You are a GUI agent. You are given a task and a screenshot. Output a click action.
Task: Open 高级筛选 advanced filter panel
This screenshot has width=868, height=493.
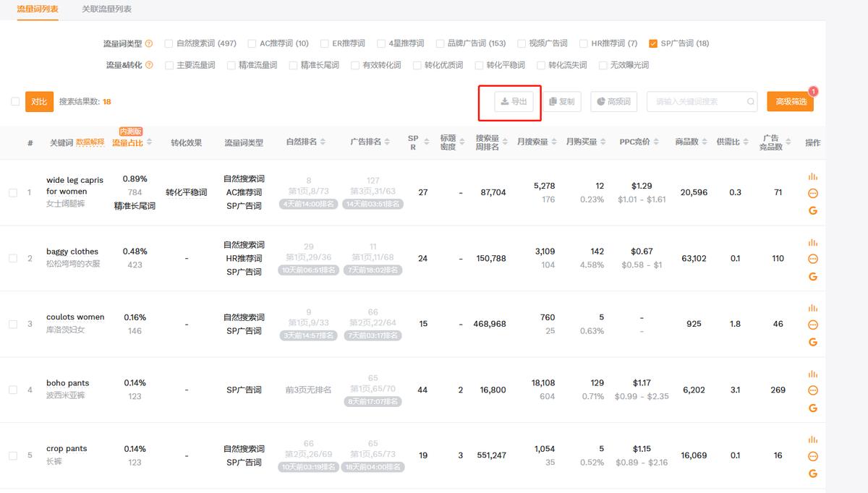coord(789,102)
